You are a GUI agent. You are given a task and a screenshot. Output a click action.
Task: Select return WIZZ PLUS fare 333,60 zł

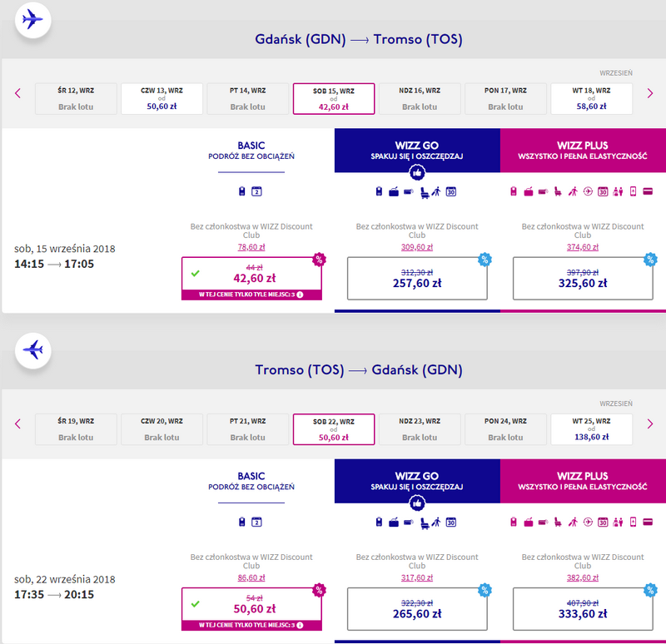point(583,609)
